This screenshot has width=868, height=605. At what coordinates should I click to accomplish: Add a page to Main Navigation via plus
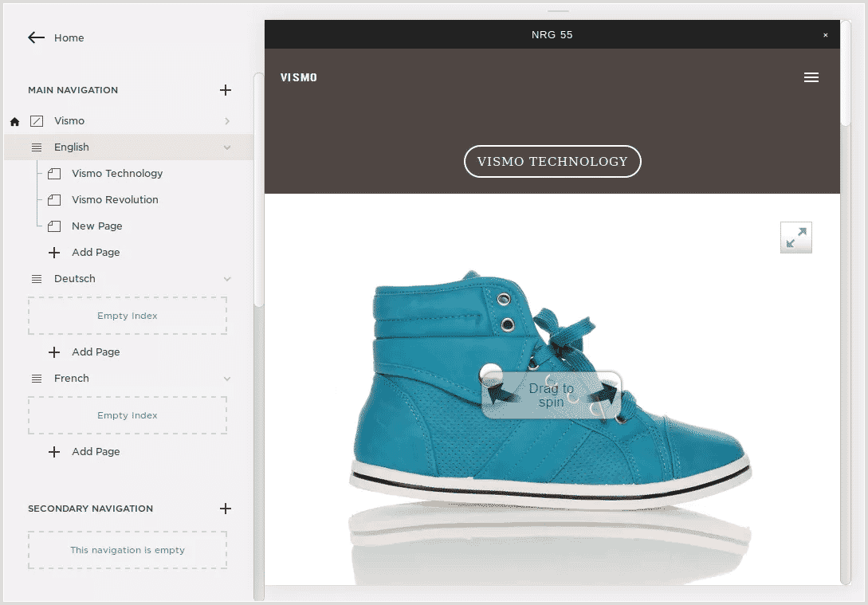click(226, 90)
